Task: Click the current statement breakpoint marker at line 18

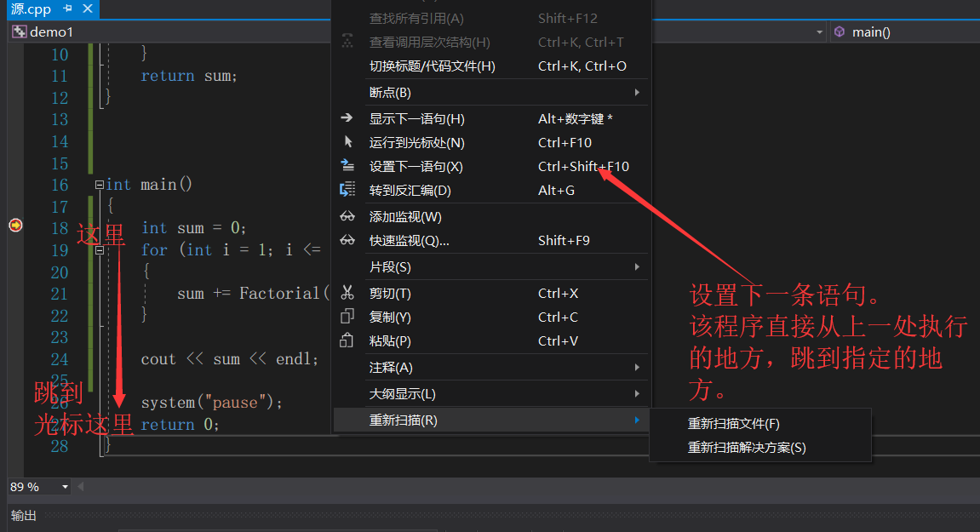Action: (15, 225)
